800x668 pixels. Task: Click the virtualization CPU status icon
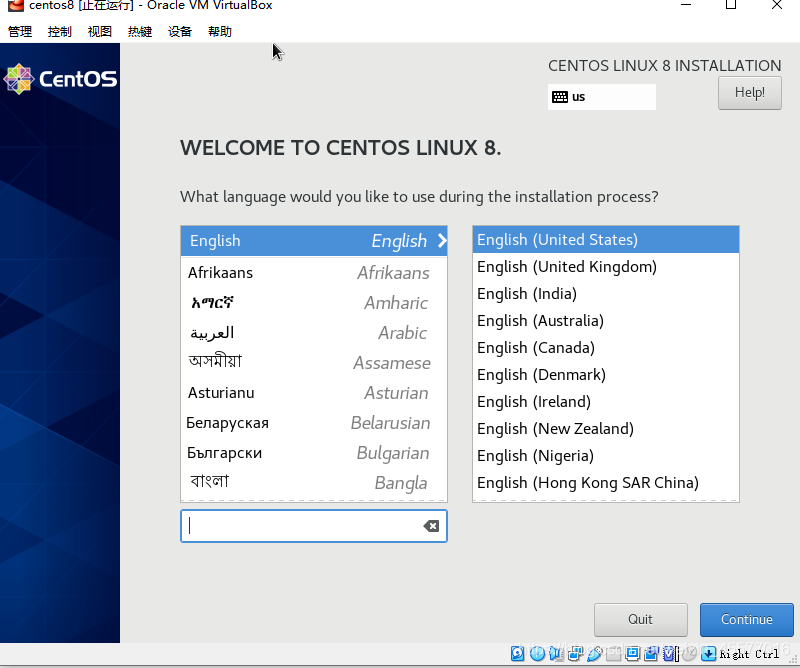[669, 653]
